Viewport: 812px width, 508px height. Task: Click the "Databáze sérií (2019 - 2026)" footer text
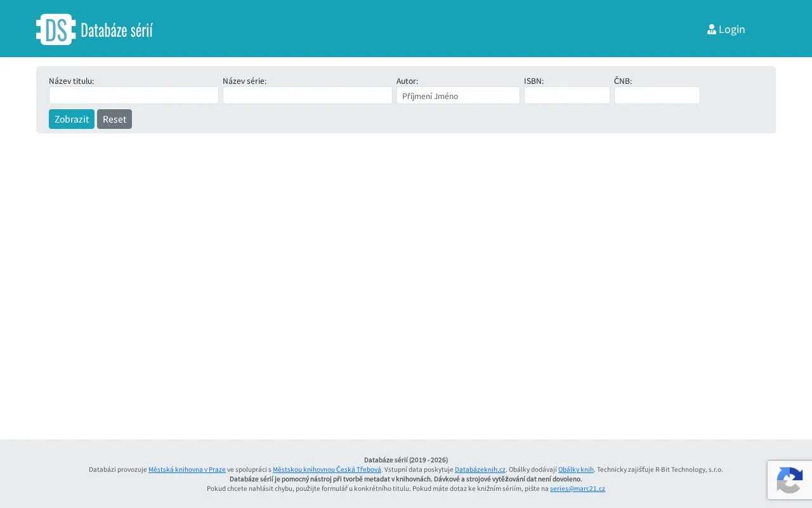pyautogui.click(x=406, y=460)
